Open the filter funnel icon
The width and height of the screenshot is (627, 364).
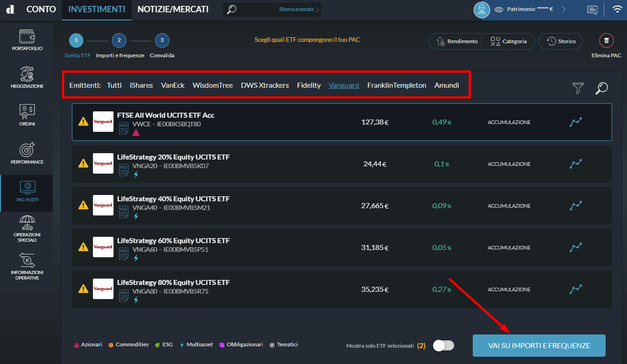(x=578, y=88)
